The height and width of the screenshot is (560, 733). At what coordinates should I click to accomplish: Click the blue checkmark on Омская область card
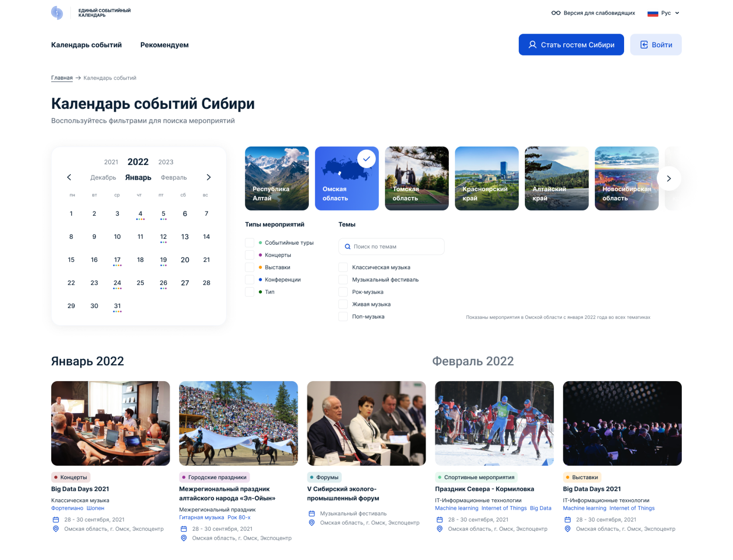[366, 159]
